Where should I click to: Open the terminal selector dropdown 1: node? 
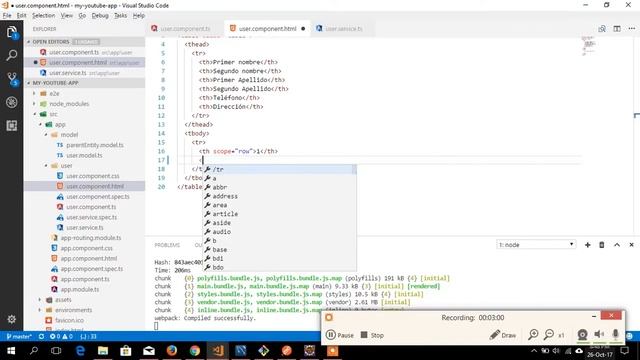tap(536, 244)
